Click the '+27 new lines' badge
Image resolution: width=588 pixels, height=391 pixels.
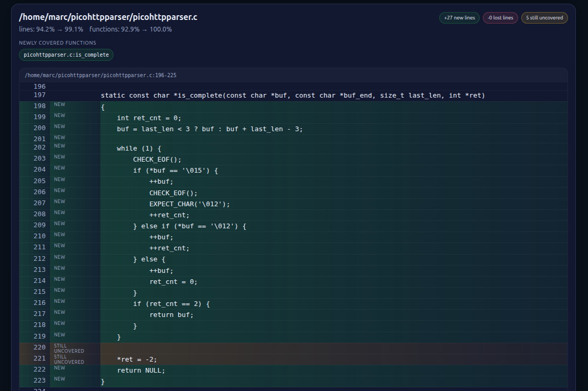(459, 18)
